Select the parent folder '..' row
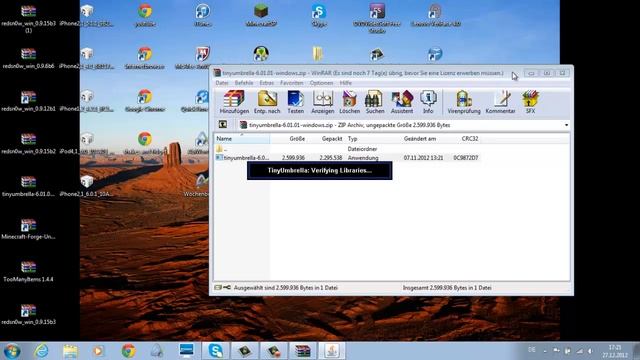Image resolution: width=640 pixels, height=360 pixels. point(347,149)
